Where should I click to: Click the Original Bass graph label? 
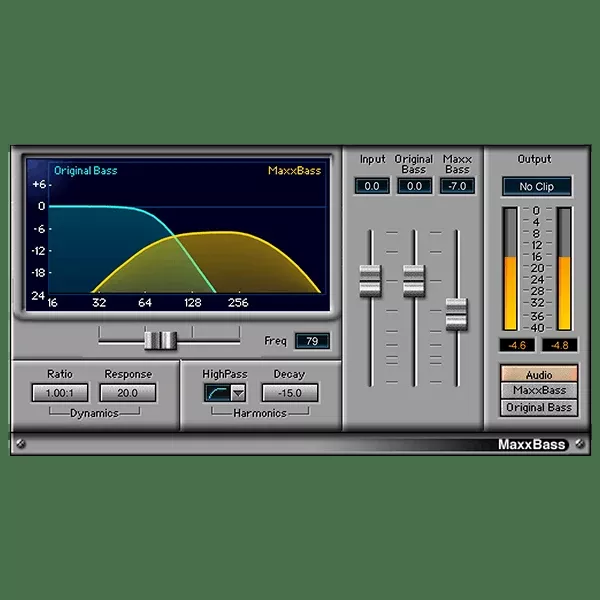[x=86, y=171]
